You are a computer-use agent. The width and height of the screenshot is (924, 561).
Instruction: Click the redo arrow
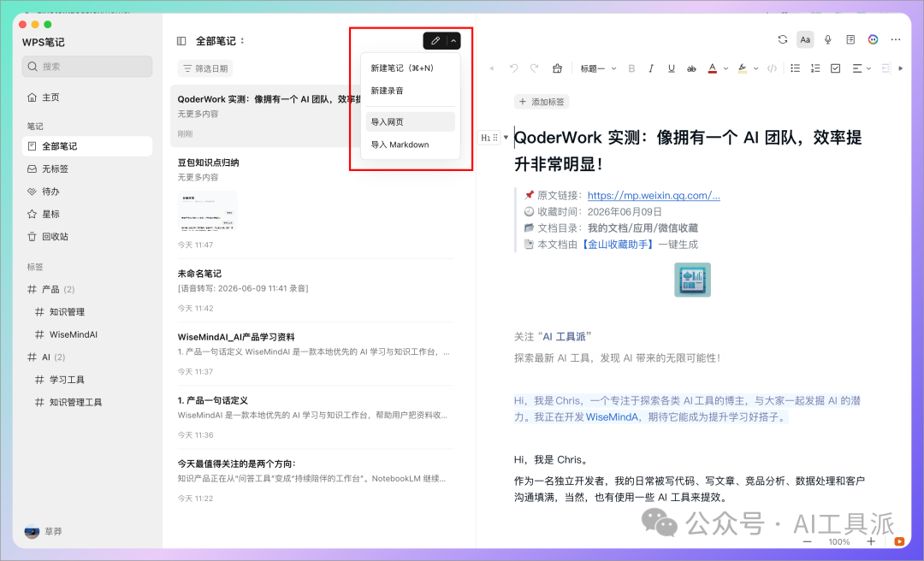coord(535,68)
